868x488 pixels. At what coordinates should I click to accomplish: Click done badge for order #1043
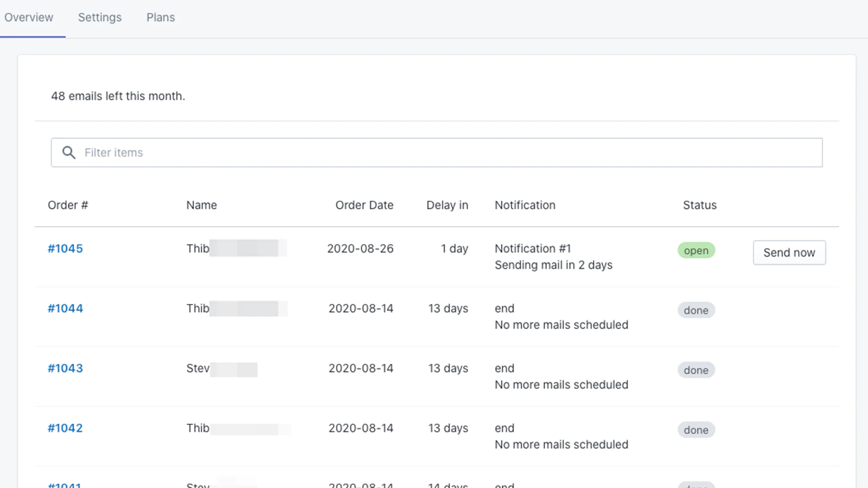pyautogui.click(x=696, y=370)
